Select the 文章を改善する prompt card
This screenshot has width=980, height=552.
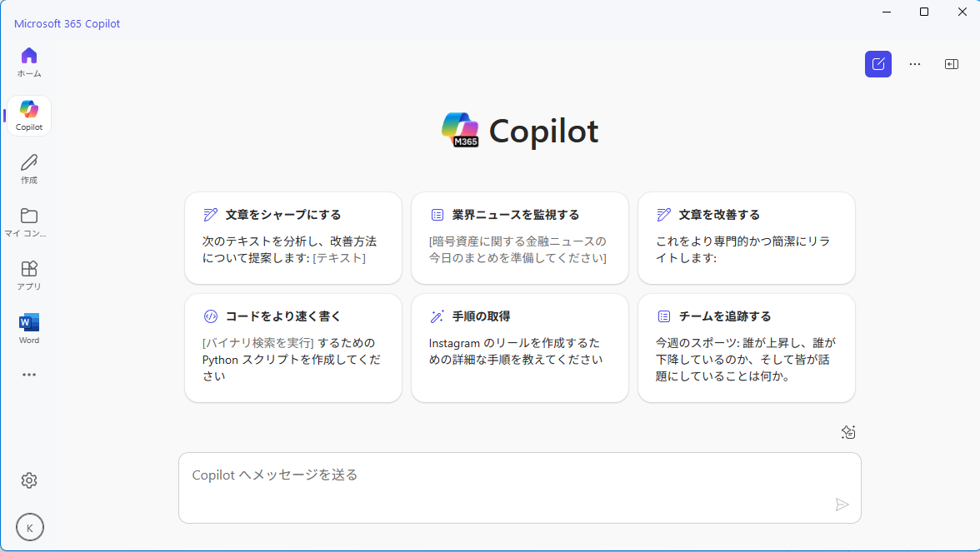tap(747, 238)
